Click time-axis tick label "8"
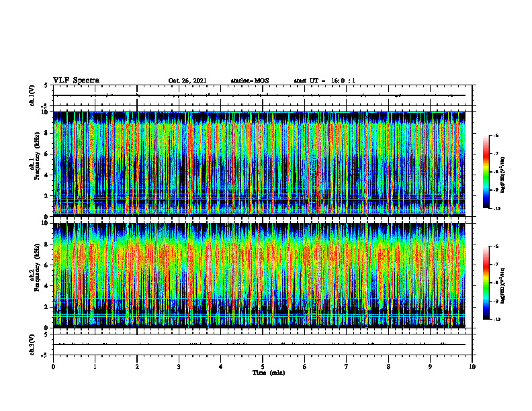 pyautogui.click(x=388, y=367)
